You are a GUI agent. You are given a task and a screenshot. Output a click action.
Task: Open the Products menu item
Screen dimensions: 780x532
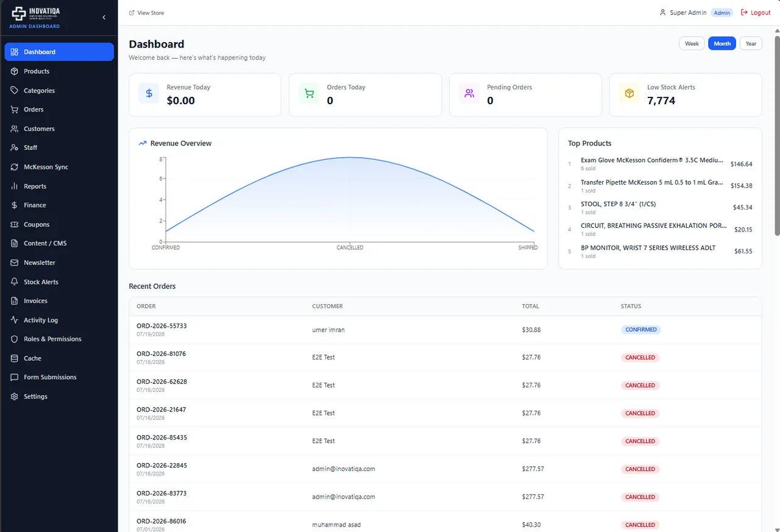click(x=59, y=71)
